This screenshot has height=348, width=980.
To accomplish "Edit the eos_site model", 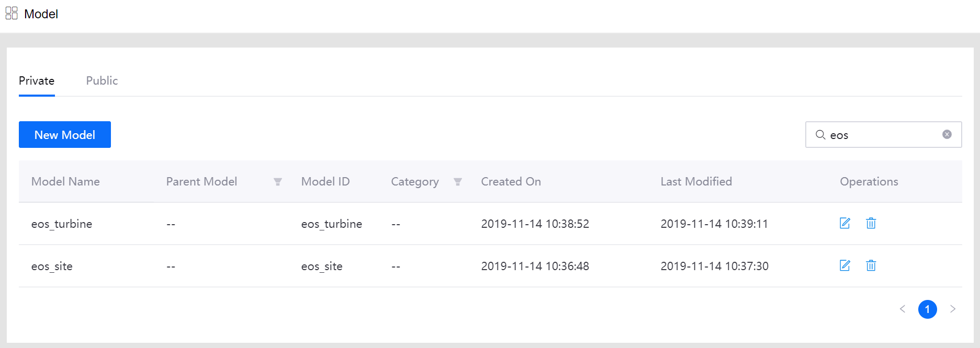I will (844, 265).
